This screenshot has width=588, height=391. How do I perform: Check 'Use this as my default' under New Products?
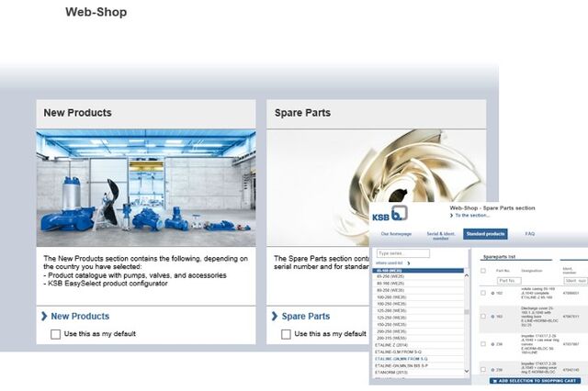click(55, 334)
